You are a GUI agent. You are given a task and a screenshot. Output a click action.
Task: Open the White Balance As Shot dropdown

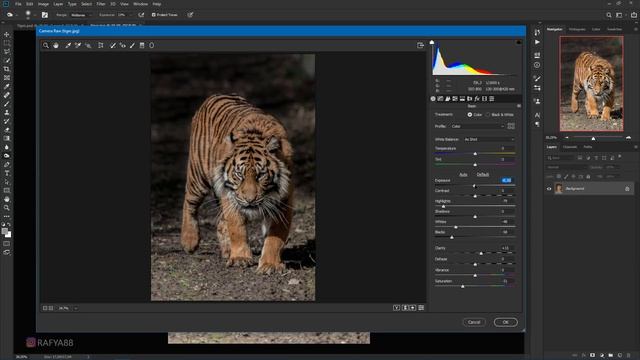pyautogui.click(x=489, y=140)
